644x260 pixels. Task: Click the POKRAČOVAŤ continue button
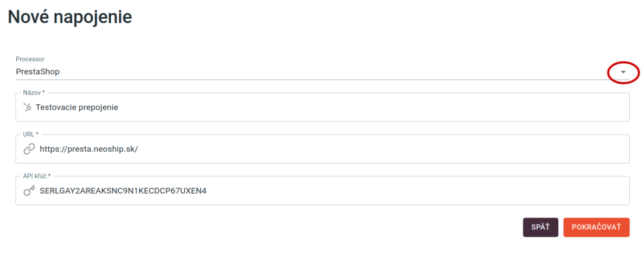click(596, 227)
